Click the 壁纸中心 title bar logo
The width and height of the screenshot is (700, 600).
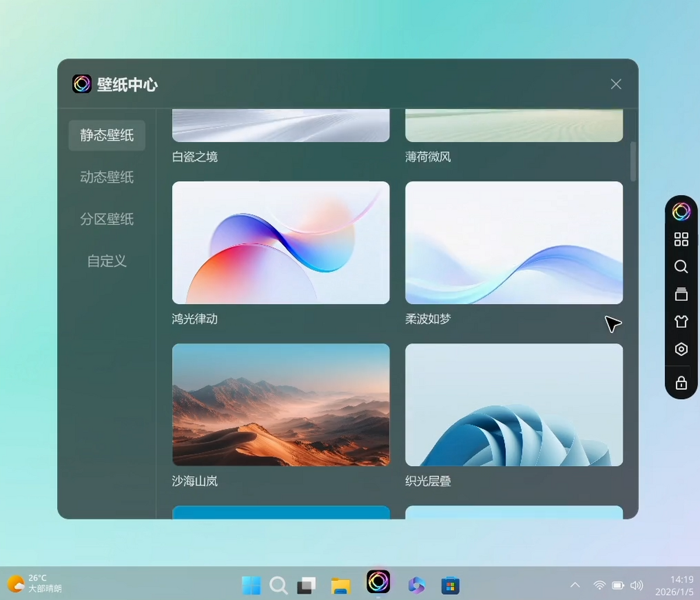click(x=82, y=84)
